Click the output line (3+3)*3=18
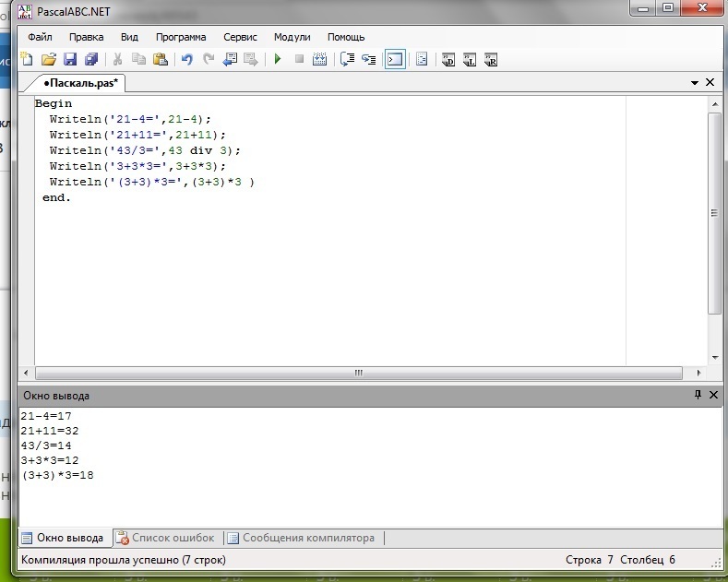The image size is (728, 582). coord(57,476)
